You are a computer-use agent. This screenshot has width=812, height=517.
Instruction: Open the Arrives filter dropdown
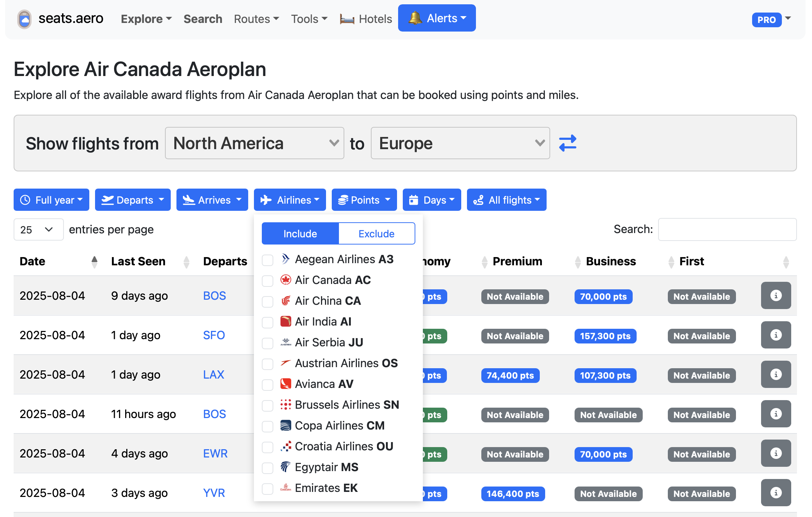(x=212, y=200)
